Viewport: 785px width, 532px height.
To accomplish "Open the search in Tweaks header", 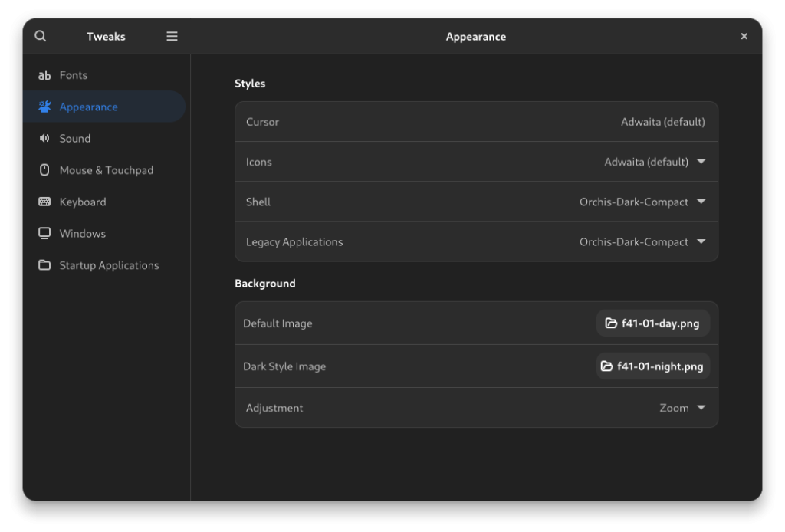I will click(41, 36).
